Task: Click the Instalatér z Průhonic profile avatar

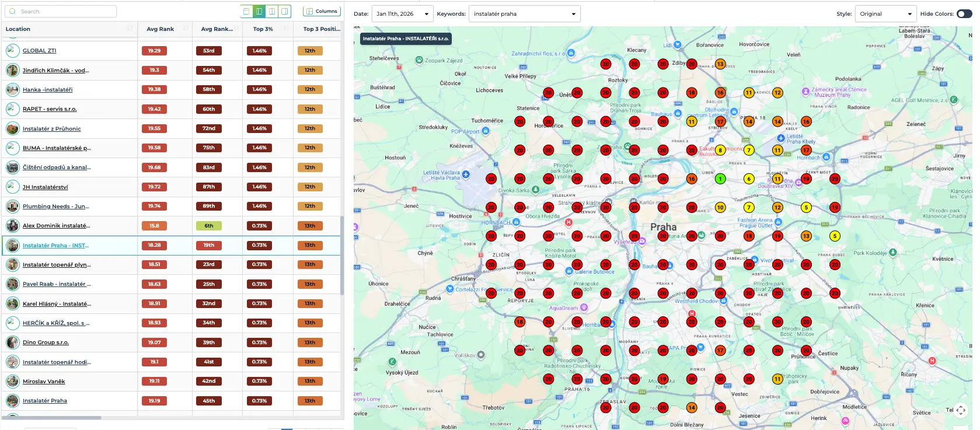Action: (x=12, y=128)
